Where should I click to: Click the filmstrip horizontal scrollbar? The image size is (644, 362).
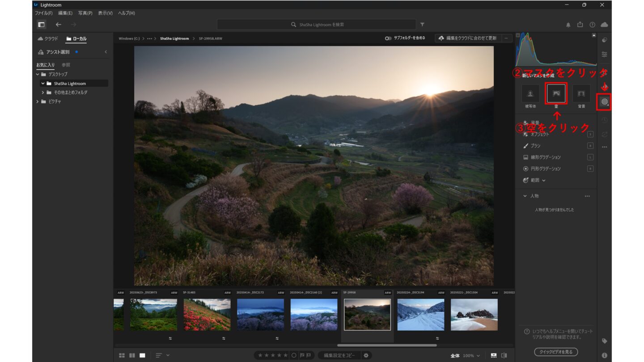tap(387, 345)
